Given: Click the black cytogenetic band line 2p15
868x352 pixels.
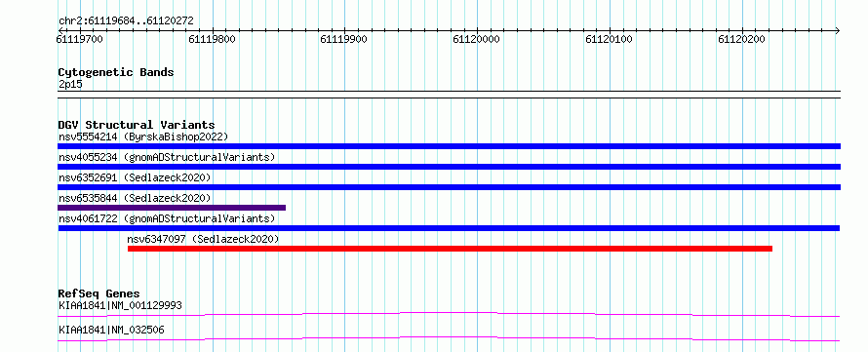Looking at the screenshot, I should [449, 94].
